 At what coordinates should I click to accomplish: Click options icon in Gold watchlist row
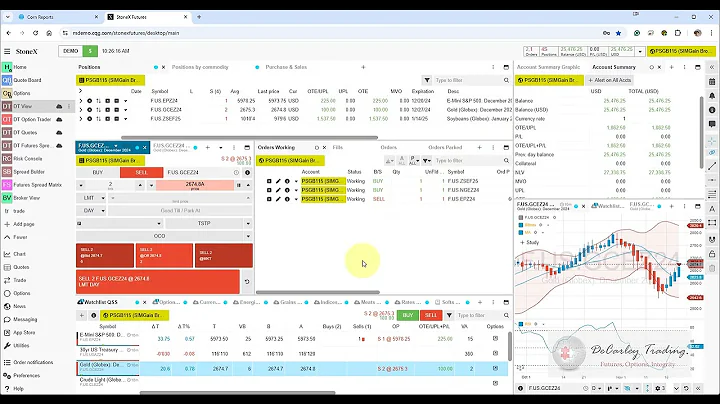[x=495, y=369]
